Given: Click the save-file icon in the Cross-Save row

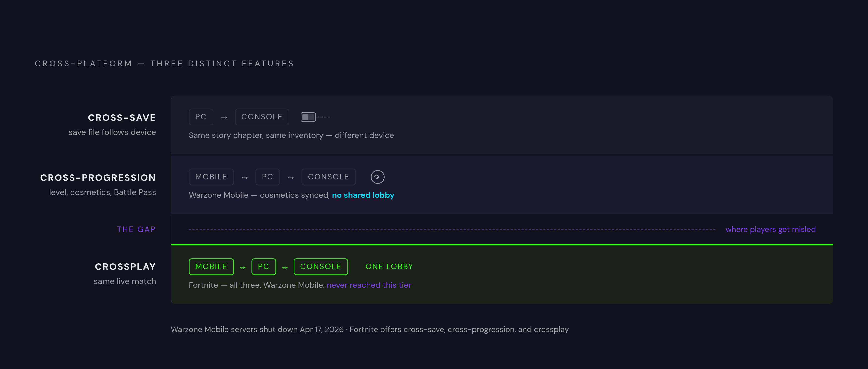Looking at the screenshot, I should [315, 117].
